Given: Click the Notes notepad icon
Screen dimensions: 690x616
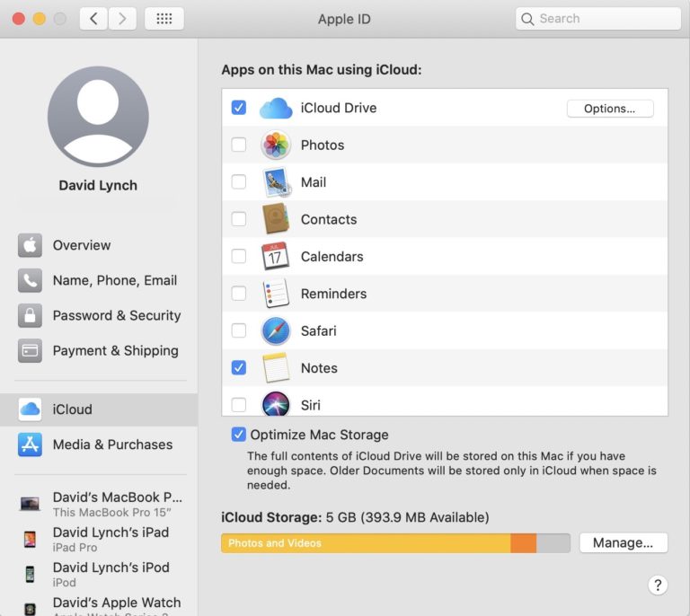Looking at the screenshot, I should [x=276, y=367].
